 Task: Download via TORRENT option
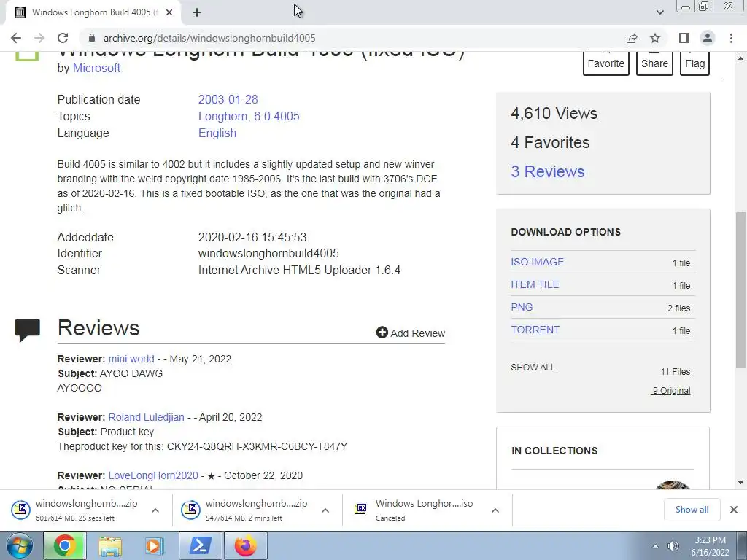pos(535,330)
